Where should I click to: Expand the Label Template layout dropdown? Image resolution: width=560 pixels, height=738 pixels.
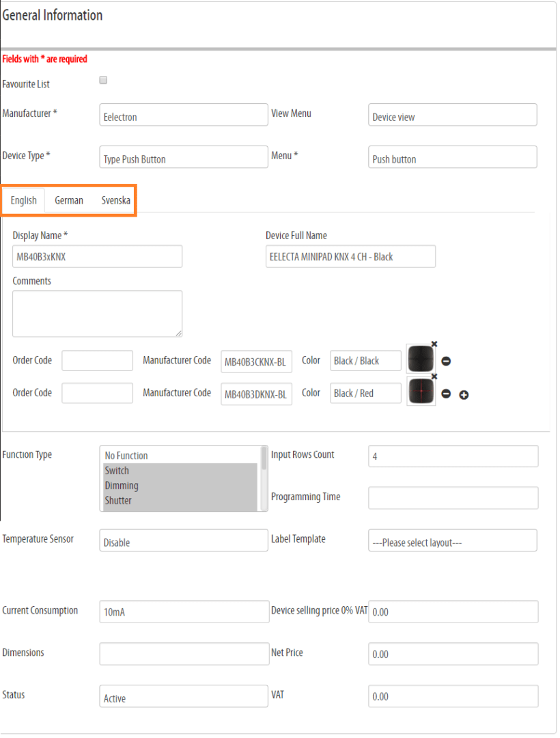[x=452, y=541]
